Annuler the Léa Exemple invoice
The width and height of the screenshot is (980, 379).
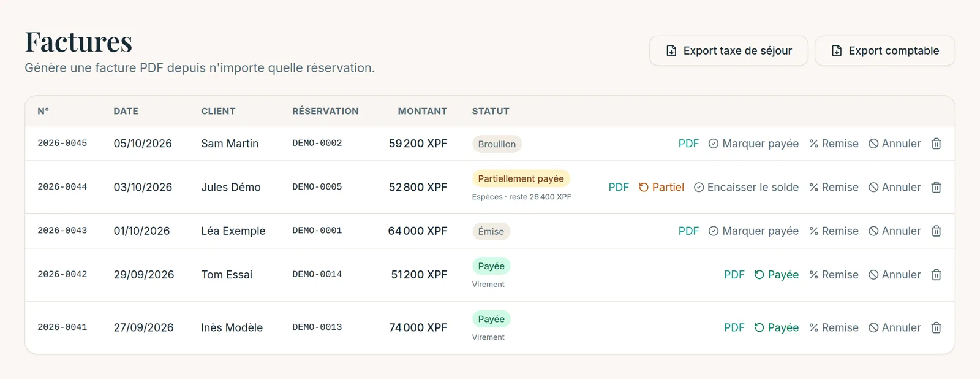click(895, 231)
